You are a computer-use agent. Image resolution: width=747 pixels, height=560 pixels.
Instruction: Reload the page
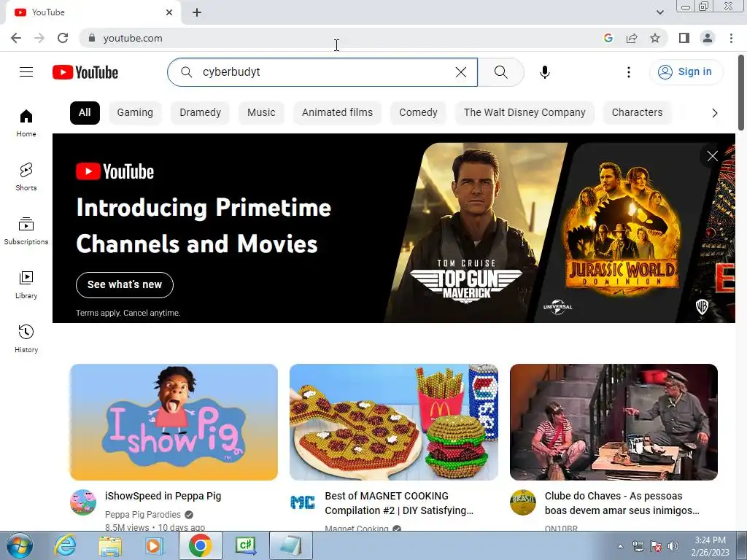pyautogui.click(x=63, y=38)
